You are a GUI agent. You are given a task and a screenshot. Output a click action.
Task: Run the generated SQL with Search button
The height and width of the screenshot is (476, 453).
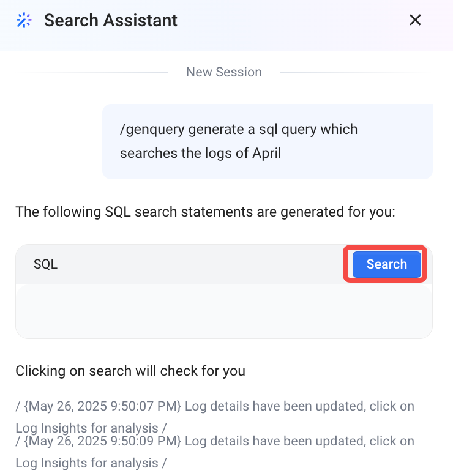pyautogui.click(x=386, y=264)
